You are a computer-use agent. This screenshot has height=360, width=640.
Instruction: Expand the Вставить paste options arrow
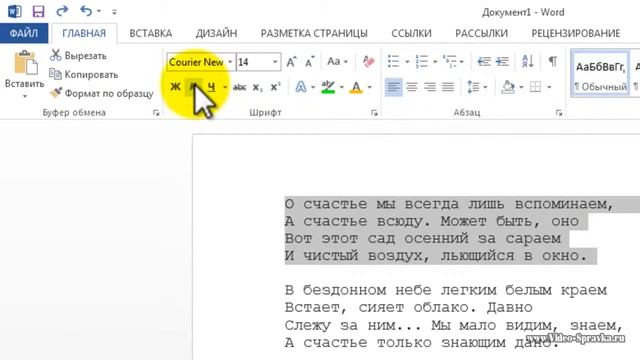[25, 96]
